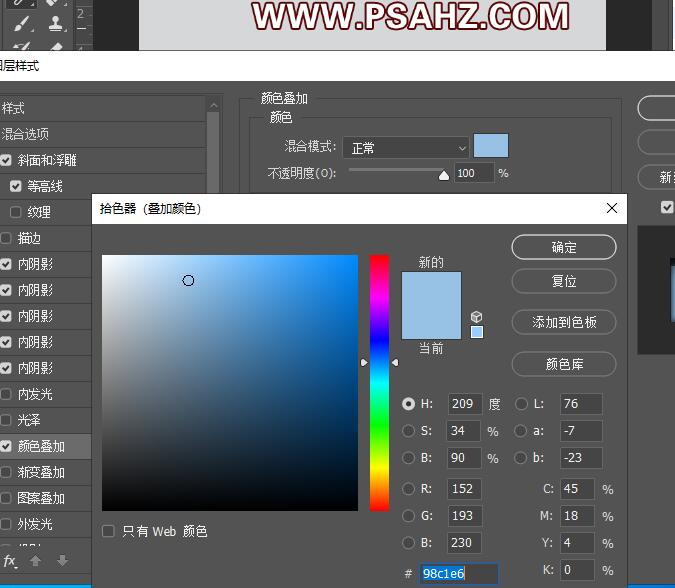The height and width of the screenshot is (588, 675).
Task: Click the S value field 34
Action: click(x=464, y=431)
